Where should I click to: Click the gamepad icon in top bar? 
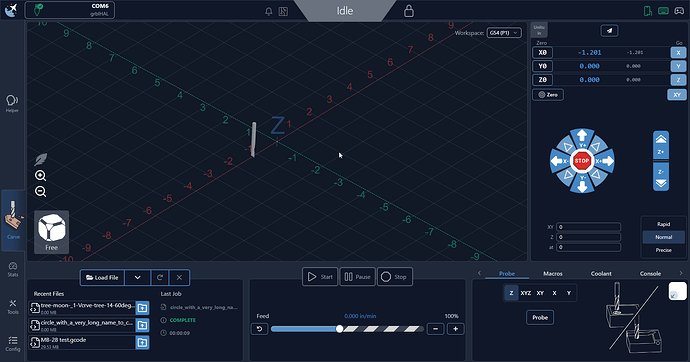pos(679,11)
